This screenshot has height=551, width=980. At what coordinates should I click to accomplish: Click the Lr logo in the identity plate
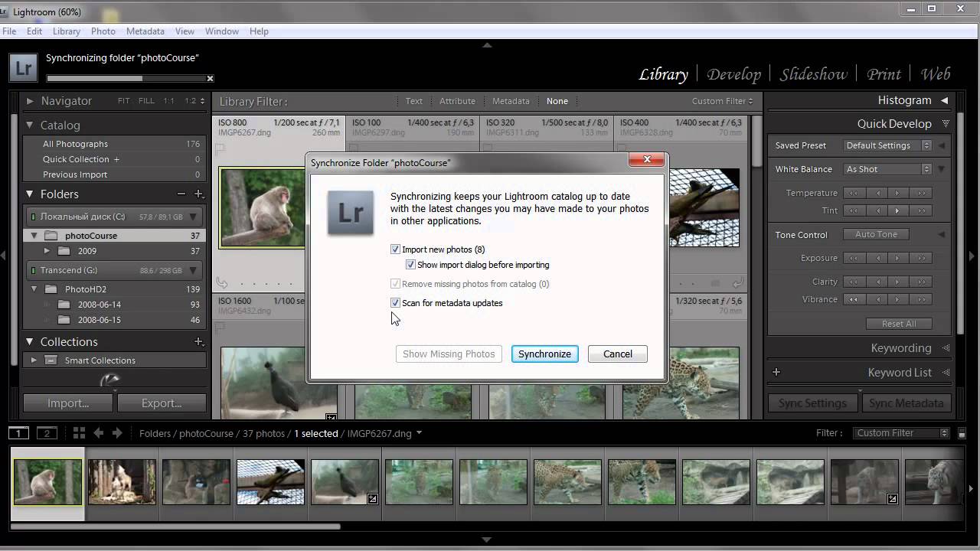[x=24, y=67]
